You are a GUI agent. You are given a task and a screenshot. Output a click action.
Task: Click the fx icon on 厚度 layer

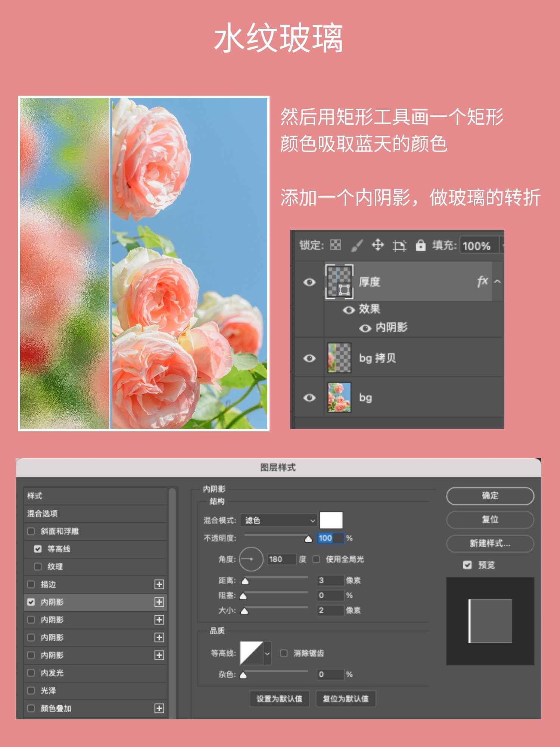(x=482, y=281)
